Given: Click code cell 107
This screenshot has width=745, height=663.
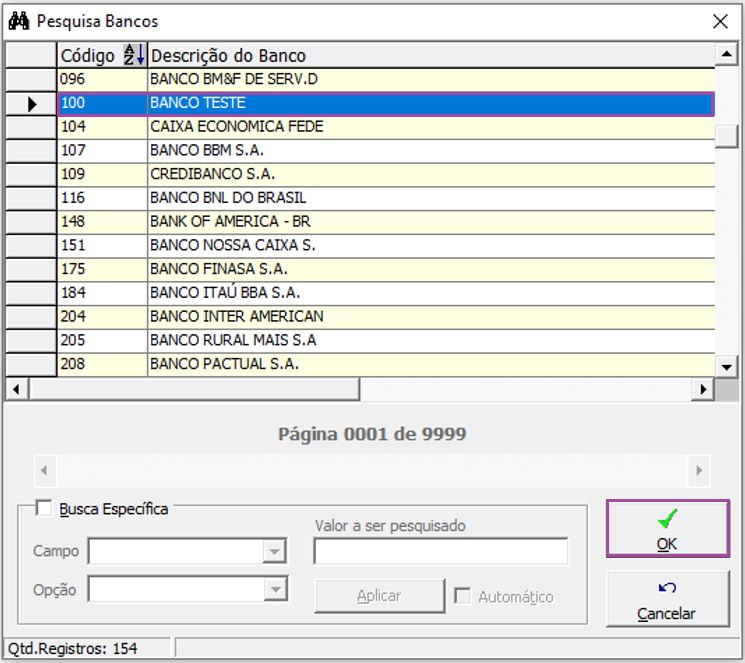Looking at the screenshot, I should pos(102,151).
